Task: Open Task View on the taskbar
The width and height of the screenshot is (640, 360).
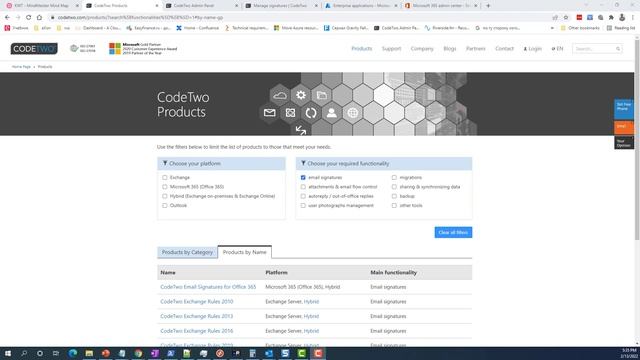Action: 56,353
